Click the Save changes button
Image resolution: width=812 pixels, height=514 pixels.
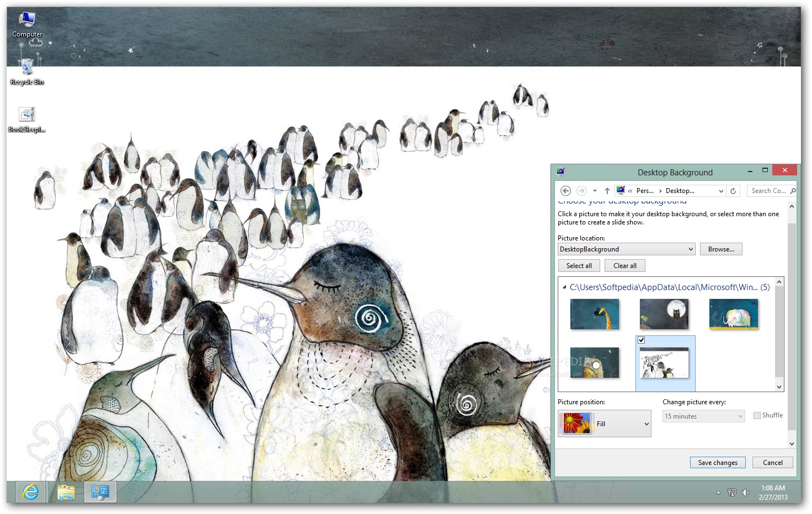click(x=718, y=463)
